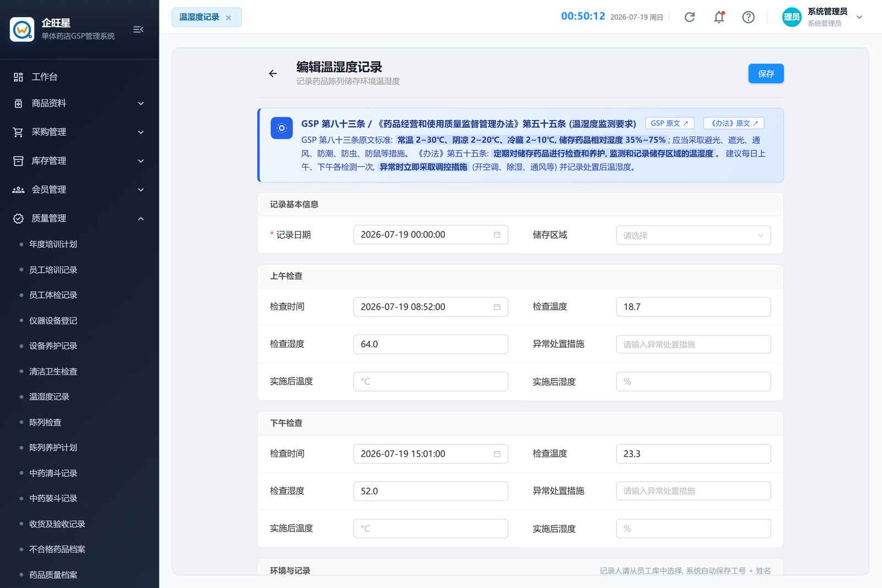This screenshot has height=588, width=882.
Task: Click the 00:50:12 clock text
Action: (583, 17)
